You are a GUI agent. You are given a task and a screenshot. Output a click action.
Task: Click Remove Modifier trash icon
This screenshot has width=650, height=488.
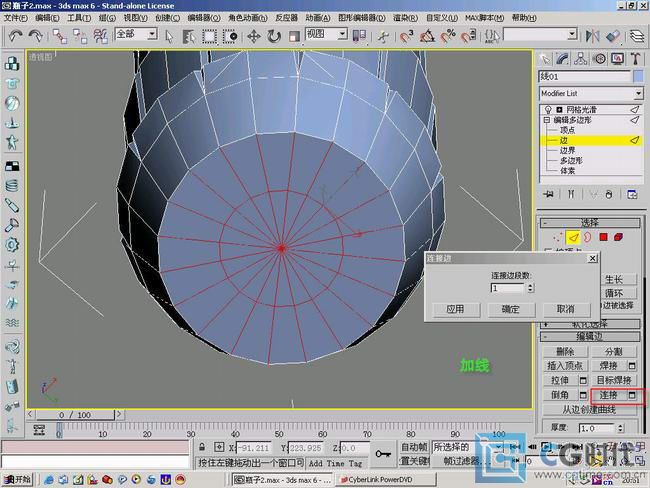coord(609,194)
